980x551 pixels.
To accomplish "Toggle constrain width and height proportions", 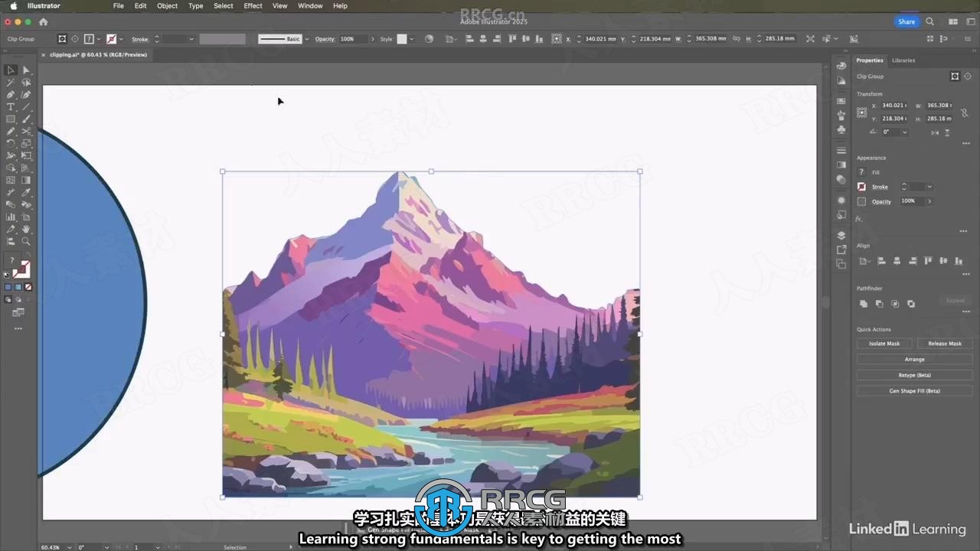I will tap(964, 112).
